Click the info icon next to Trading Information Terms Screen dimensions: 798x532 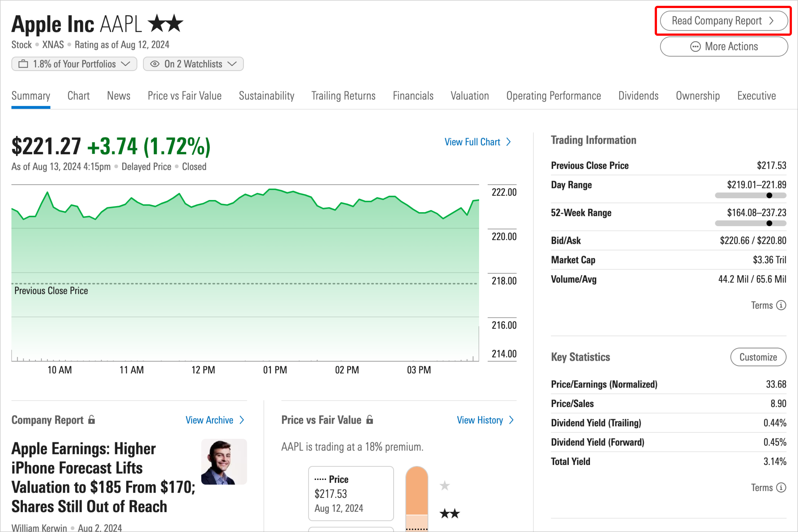(781, 305)
